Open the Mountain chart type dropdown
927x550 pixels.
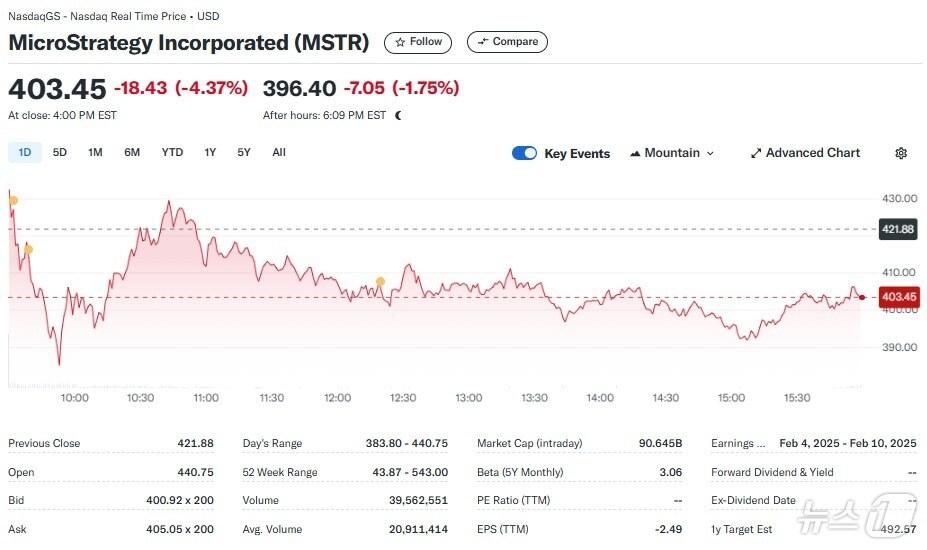(672, 153)
